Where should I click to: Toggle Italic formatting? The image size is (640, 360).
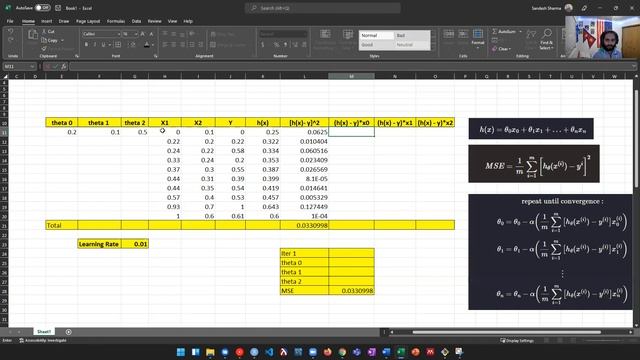(95, 44)
